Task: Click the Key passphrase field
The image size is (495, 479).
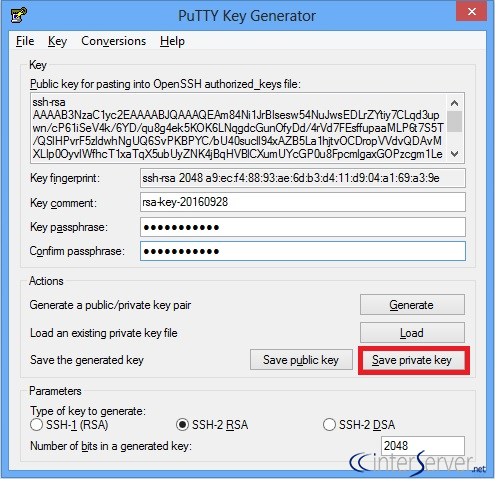Action: click(303, 227)
